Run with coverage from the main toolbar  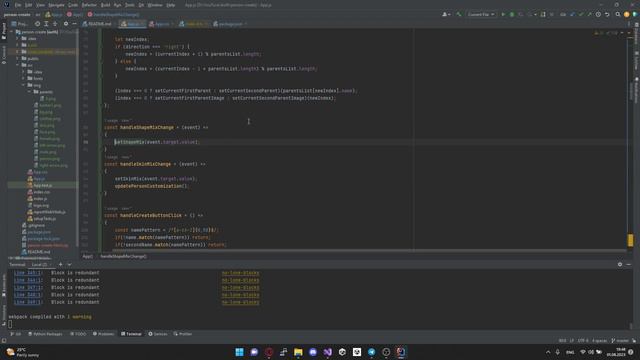coord(521,14)
